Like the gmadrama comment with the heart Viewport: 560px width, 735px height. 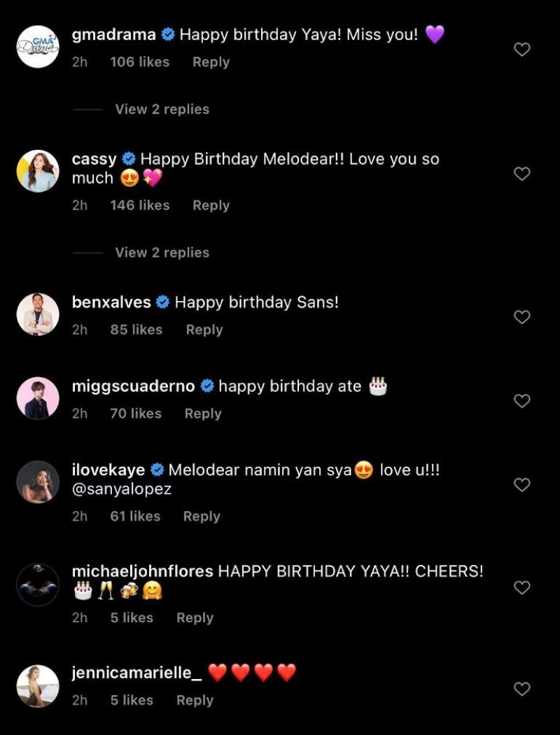522,50
